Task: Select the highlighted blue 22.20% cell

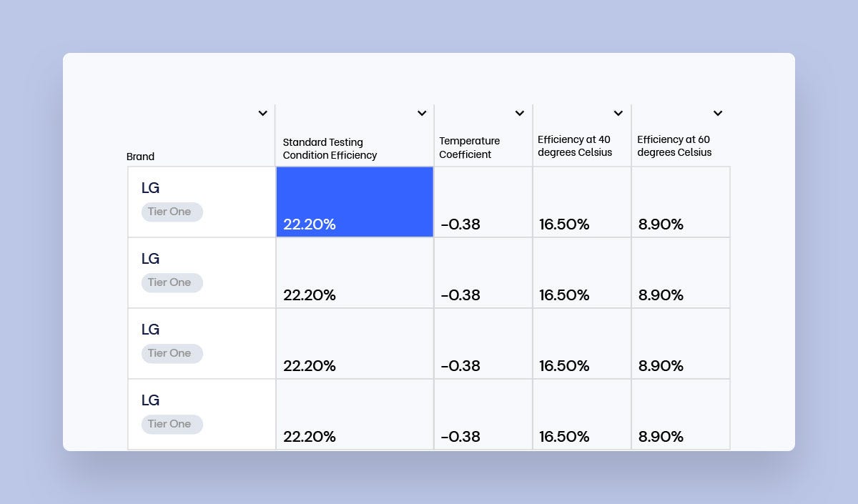Action: (x=354, y=202)
